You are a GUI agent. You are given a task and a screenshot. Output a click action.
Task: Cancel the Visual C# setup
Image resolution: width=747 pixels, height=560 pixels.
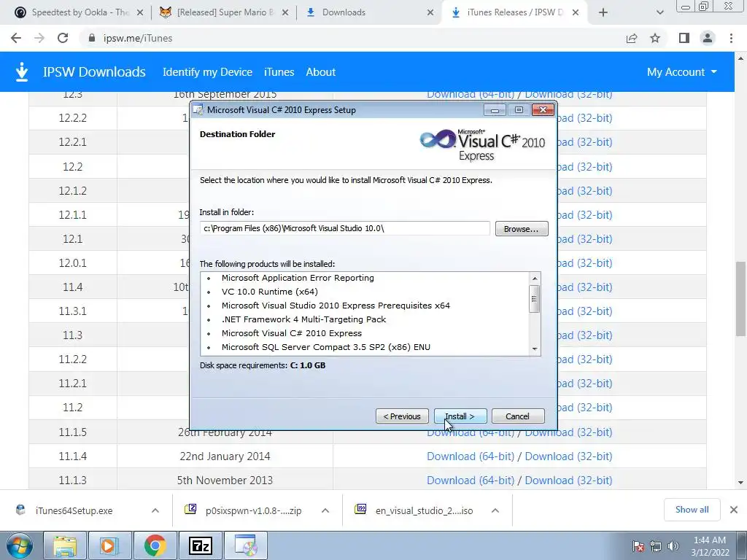[518, 416]
